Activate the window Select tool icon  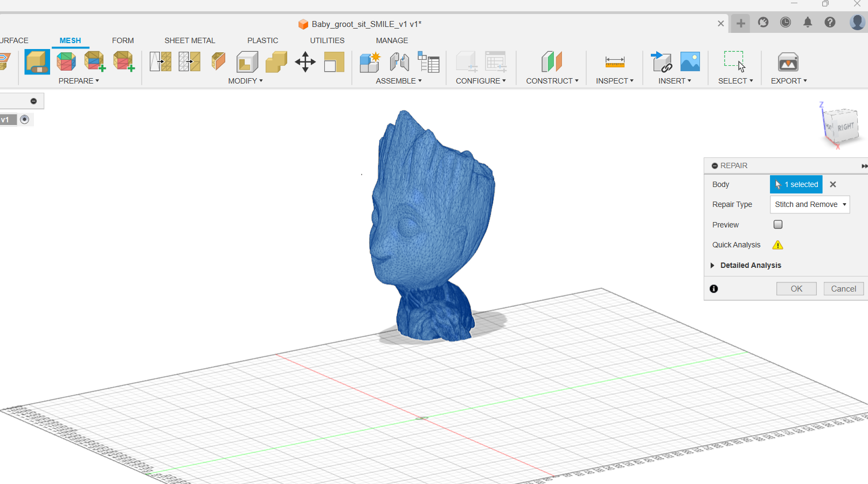pyautogui.click(x=735, y=61)
